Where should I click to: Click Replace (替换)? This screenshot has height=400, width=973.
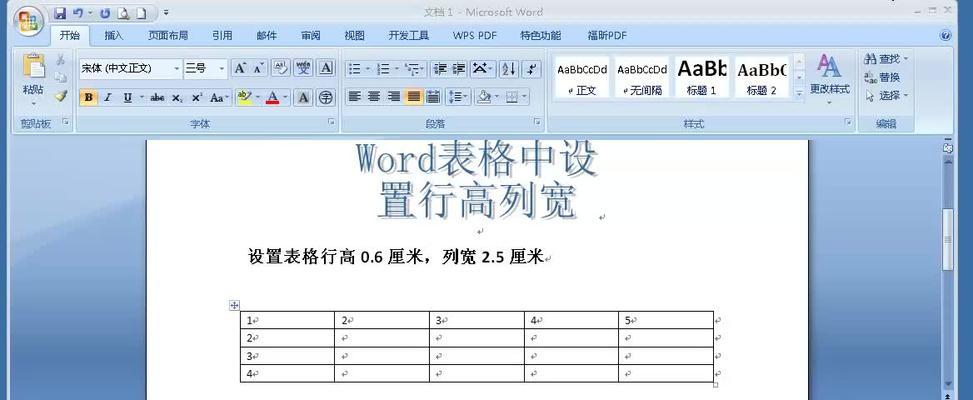click(x=882, y=78)
